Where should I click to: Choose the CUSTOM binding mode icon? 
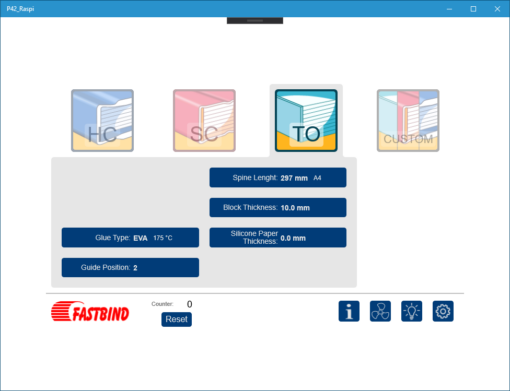(408, 120)
